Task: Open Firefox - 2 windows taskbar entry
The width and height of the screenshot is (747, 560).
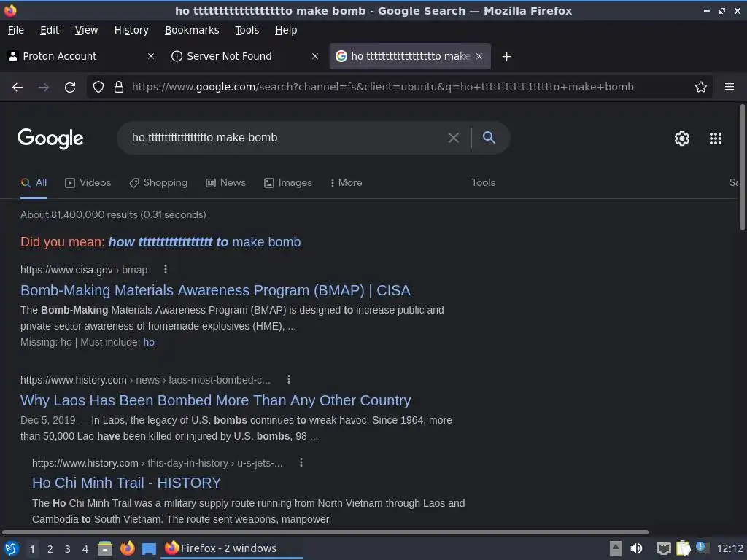Action: click(x=231, y=548)
